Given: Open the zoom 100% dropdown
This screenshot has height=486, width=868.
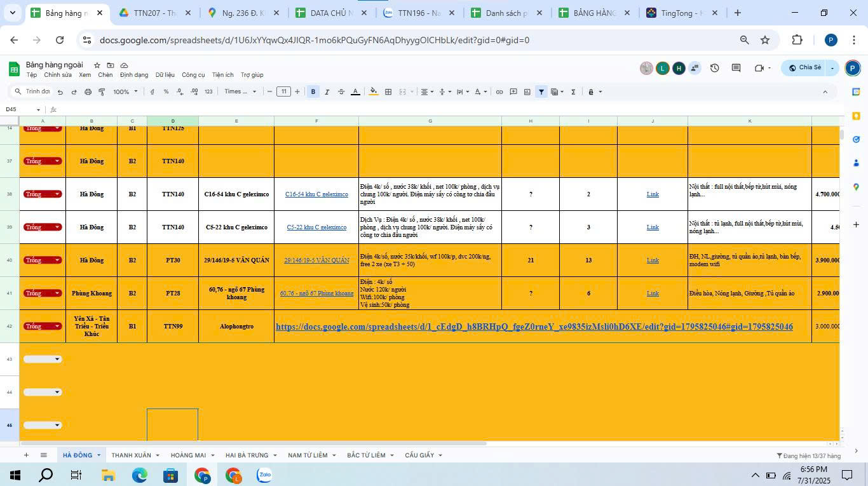Looking at the screenshot, I should click(125, 92).
